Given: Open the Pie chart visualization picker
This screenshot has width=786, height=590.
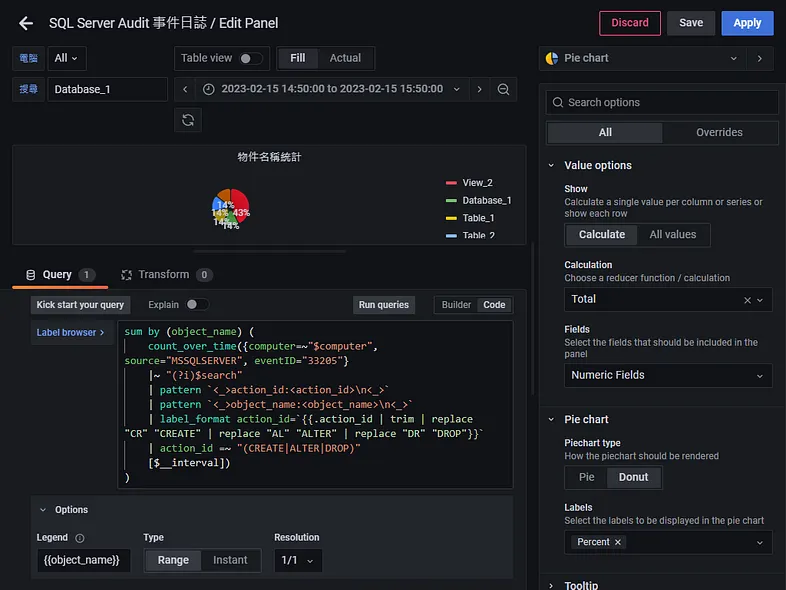Looking at the screenshot, I should [x=643, y=58].
